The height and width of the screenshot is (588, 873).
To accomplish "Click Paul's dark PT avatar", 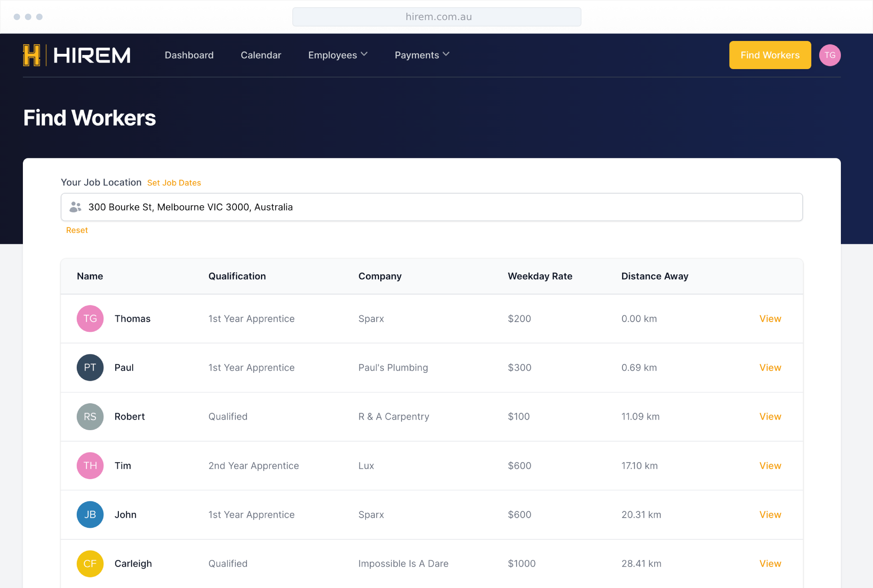I will point(90,367).
